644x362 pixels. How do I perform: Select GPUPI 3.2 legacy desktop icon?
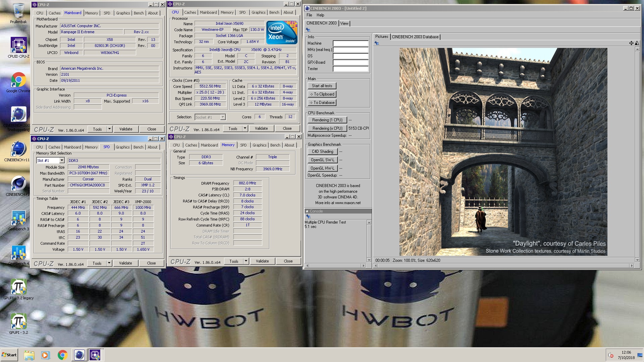(18, 290)
